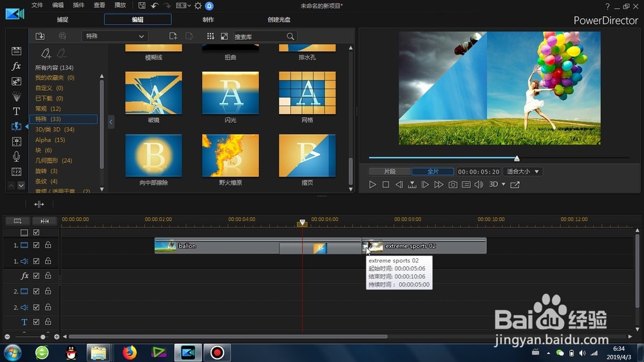Select the Alpha (15) category
The image size is (644, 362).
(50, 140)
